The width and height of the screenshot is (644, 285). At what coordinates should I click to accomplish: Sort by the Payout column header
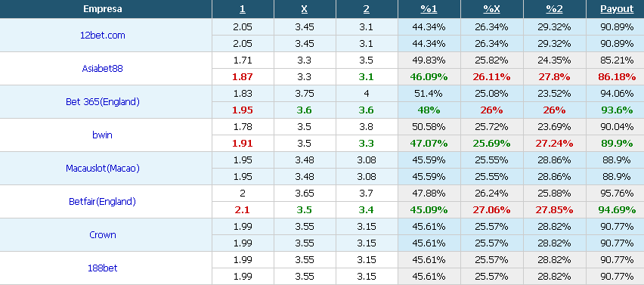click(617, 9)
